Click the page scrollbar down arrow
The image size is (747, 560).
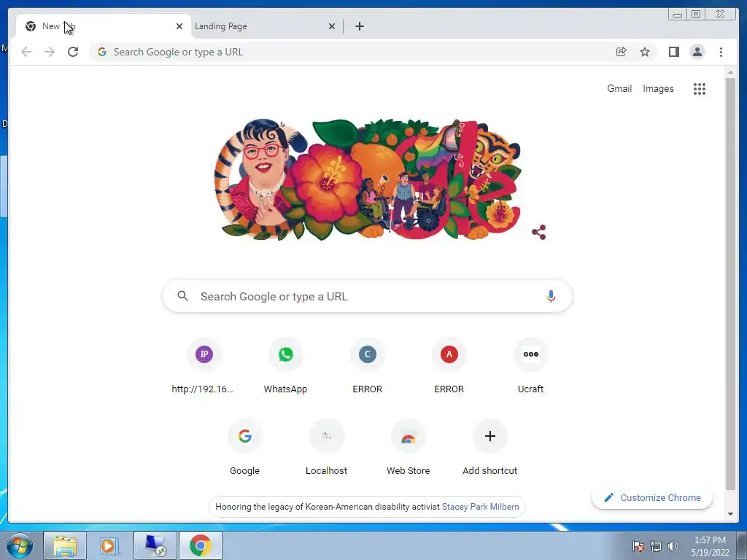click(730, 514)
